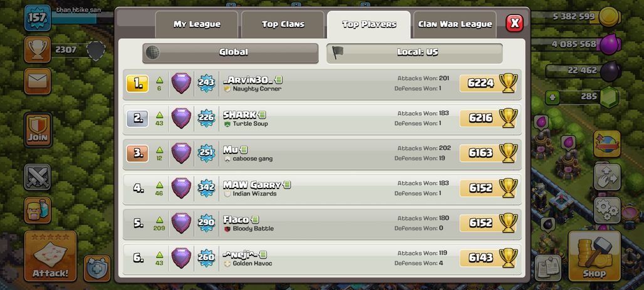This screenshot has width=644, height=290.
Task: Open the mail inbox icon
Action: (38, 81)
